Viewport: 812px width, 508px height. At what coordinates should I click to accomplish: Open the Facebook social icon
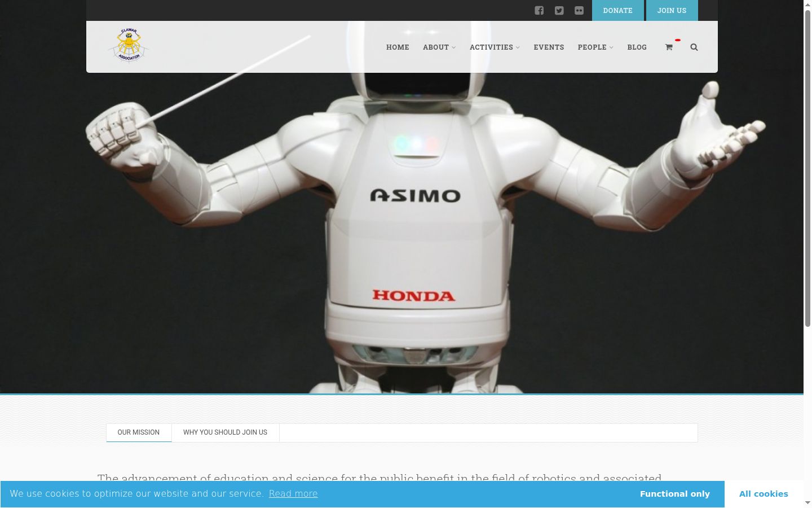[x=539, y=10]
